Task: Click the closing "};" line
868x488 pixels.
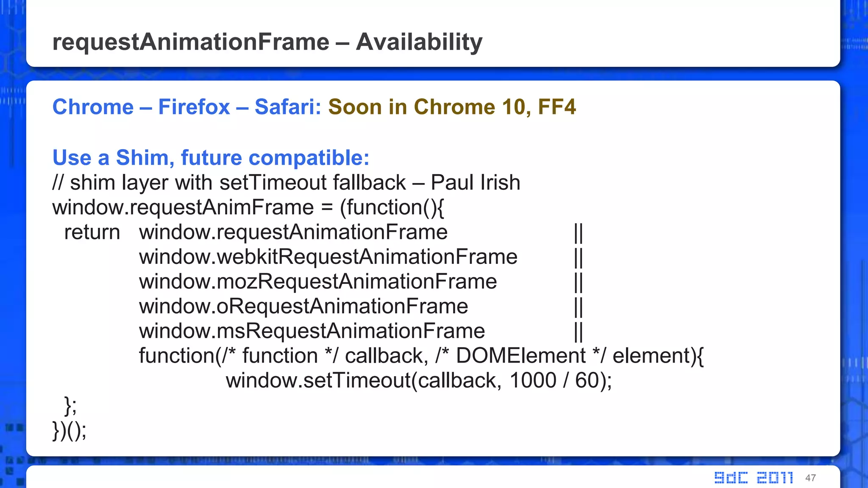Action: pos(70,405)
